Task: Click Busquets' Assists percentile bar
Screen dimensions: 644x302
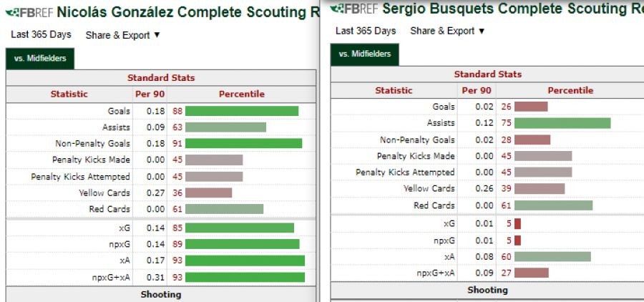Action: point(562,123)
